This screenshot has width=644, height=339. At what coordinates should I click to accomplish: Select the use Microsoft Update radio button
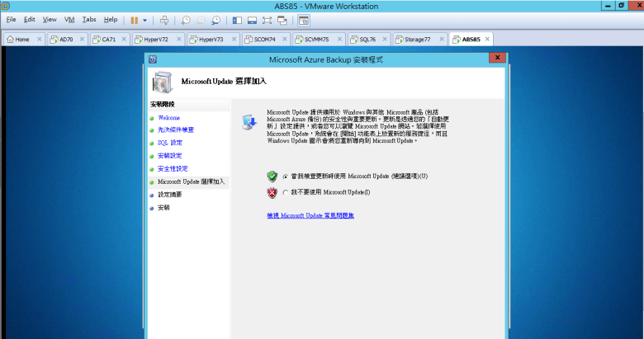pos(286,176)
